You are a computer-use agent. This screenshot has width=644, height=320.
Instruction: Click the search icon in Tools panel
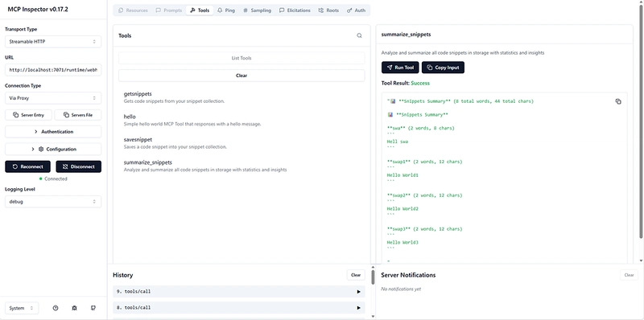click(x=359, y=35)
